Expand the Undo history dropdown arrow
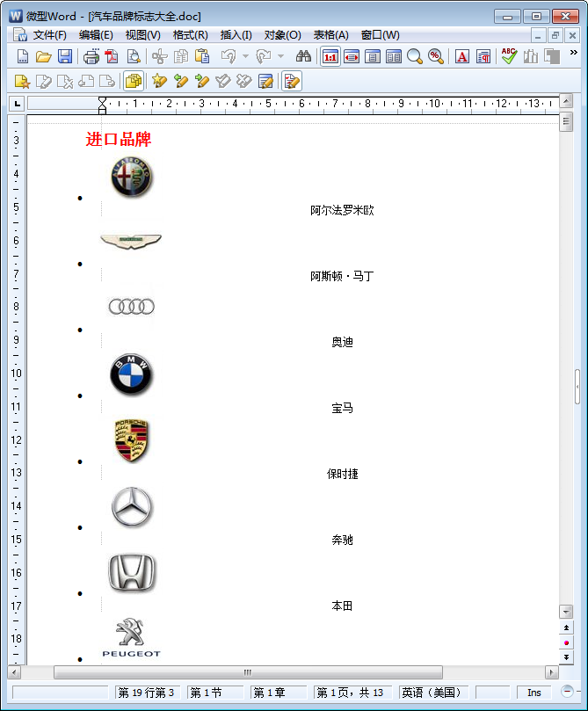The image size is (588, 711). 245,56
